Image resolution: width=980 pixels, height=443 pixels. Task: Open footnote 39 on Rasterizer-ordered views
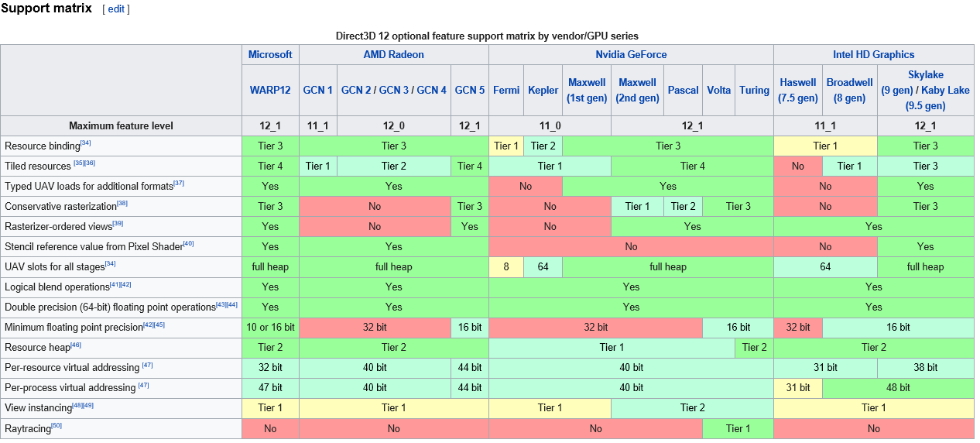(118, 224)
